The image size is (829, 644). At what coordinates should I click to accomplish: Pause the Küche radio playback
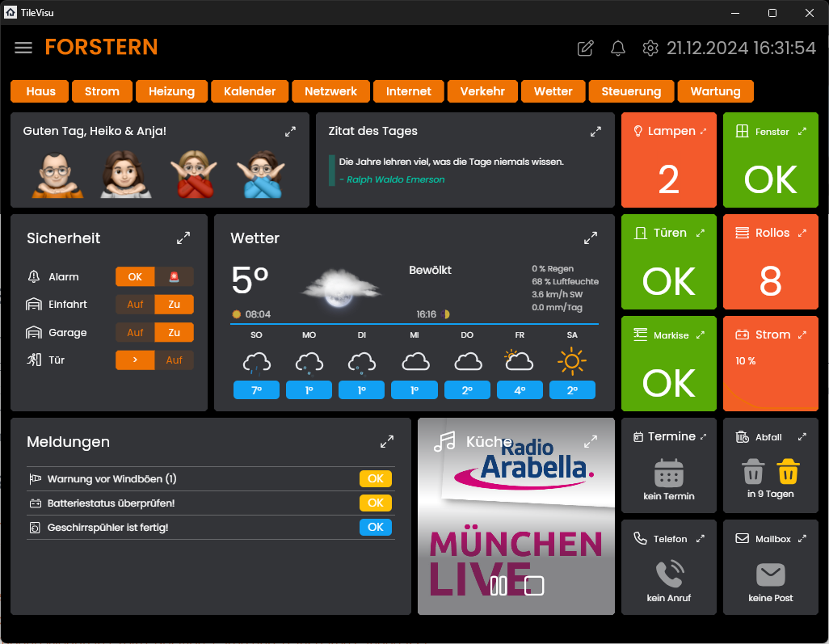point(499,586)
